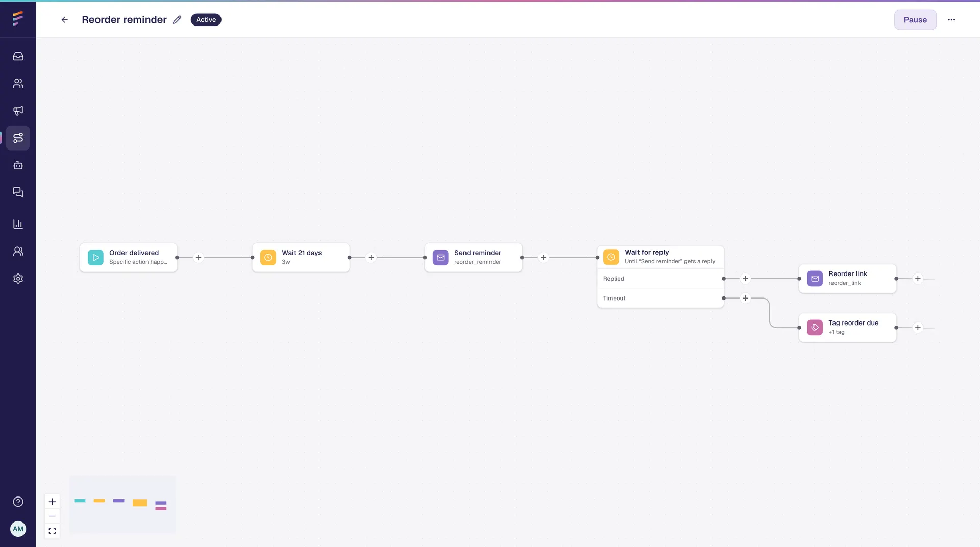Open the Bot icon in sidebar
The width and height of the screenshot is (980, 547).
(x=18, y=165)
